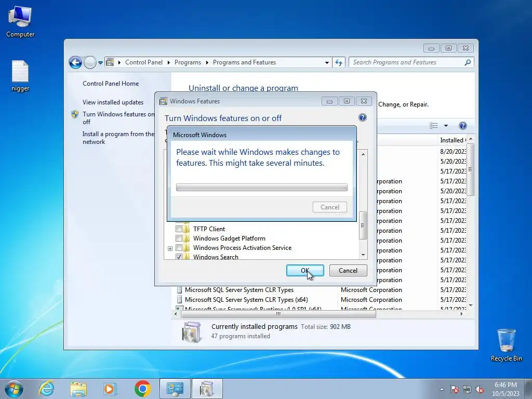Open the network tray icon
Image resolution: width=532 pixels, height=399 pixels.
click(467, 389)
